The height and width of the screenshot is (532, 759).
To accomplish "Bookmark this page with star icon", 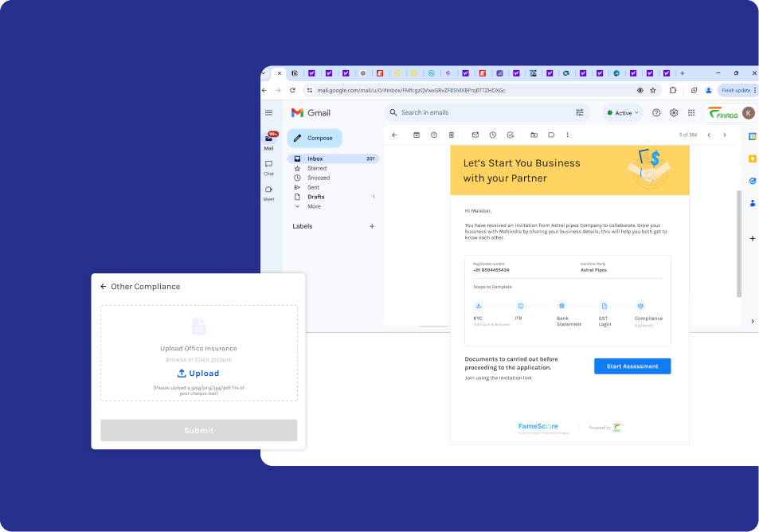I will pos(653,91).
